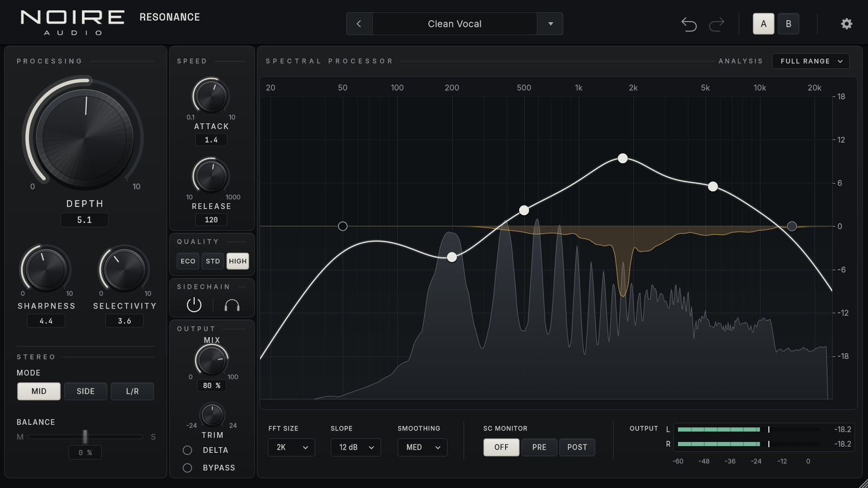Viewport: 868px width, 488px height.
Task: Set SC Monitor to OFF
Action: tap(501, 447)
